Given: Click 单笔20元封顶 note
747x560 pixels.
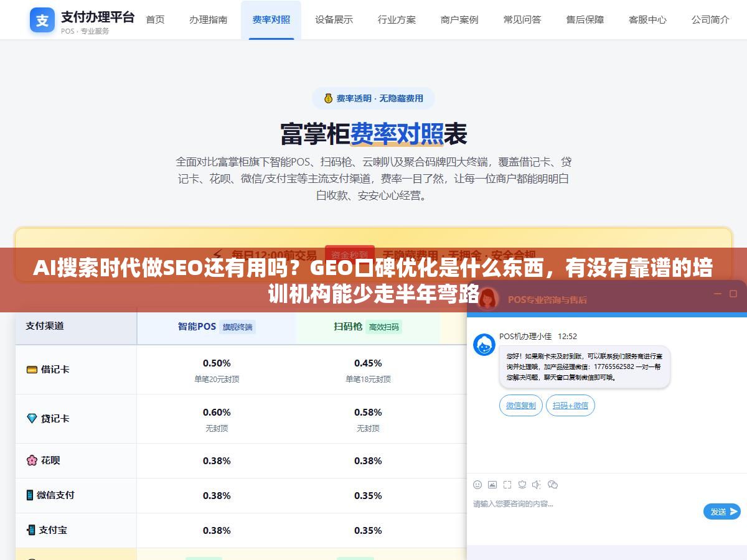Looking at the screenshot, I should [x=217, y=379].
